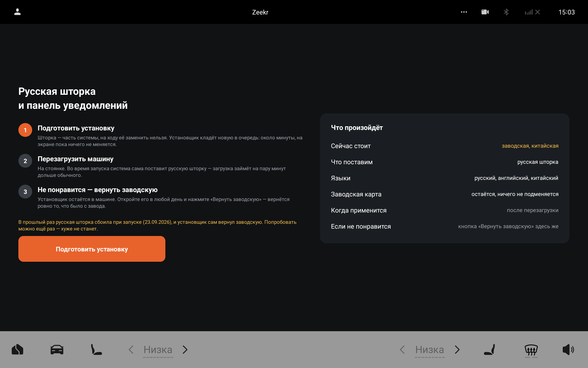Tap the "заводская, китайская" value
This screenshot has height=368, width=588.
pos(530,146)
